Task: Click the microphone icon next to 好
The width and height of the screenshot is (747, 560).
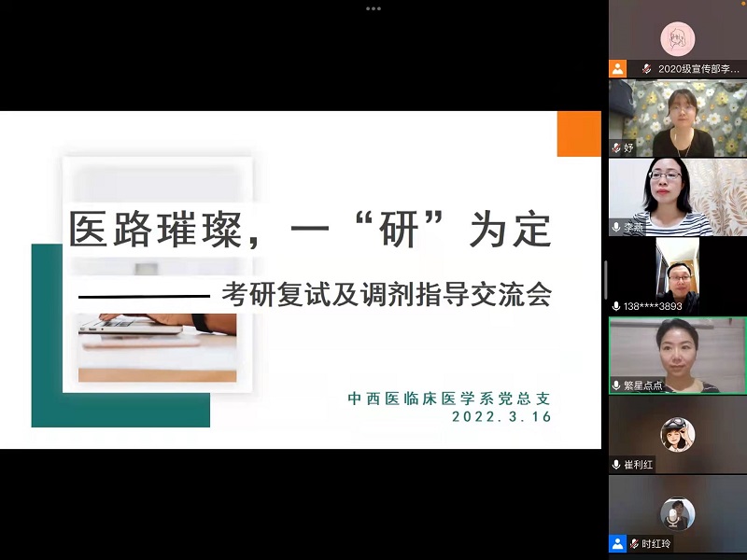Action: click(x=614, y=145)
